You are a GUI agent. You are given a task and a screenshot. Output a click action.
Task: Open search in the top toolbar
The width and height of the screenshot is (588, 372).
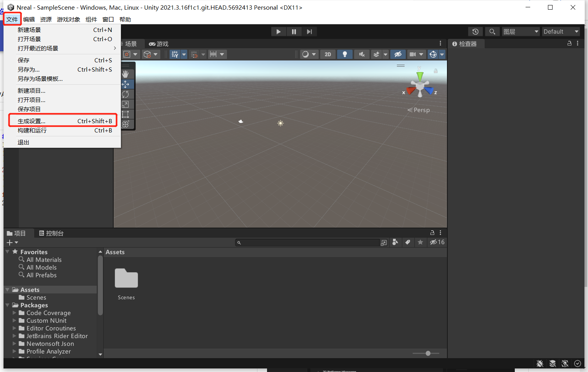coord(492,32)
